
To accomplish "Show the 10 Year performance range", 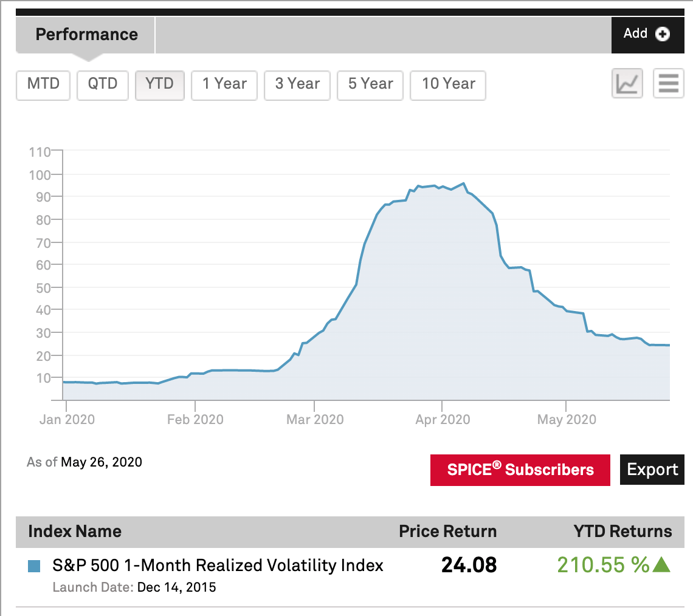I will tap(448, 85).
